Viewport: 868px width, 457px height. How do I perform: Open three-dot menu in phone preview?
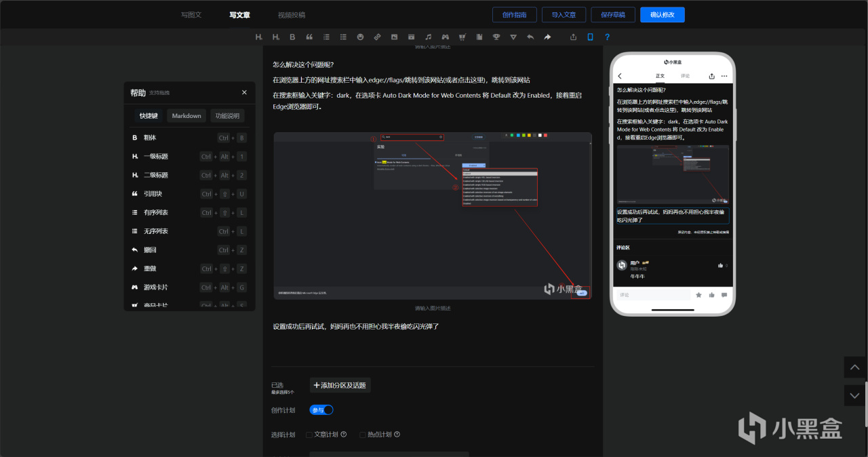tap(724, 76)
